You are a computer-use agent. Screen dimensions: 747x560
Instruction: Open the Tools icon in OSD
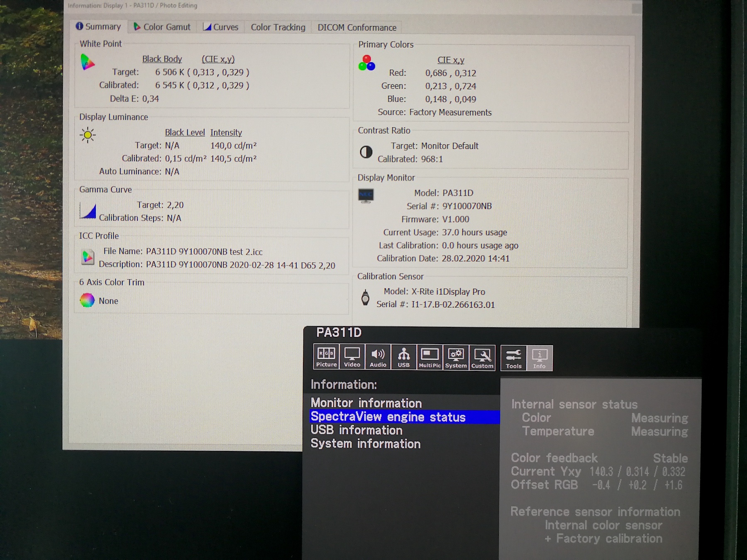coord(513,358)
